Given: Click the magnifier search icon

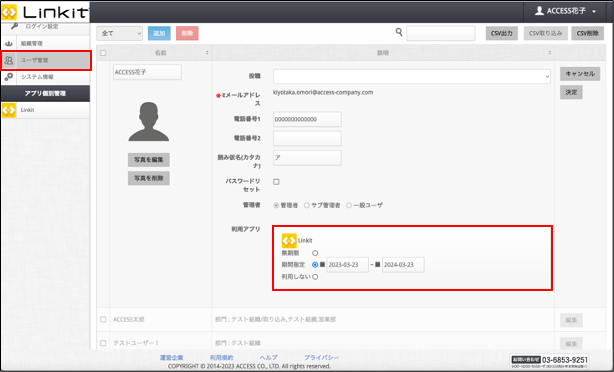Looking at the screenshot, I should pos(399,32).
